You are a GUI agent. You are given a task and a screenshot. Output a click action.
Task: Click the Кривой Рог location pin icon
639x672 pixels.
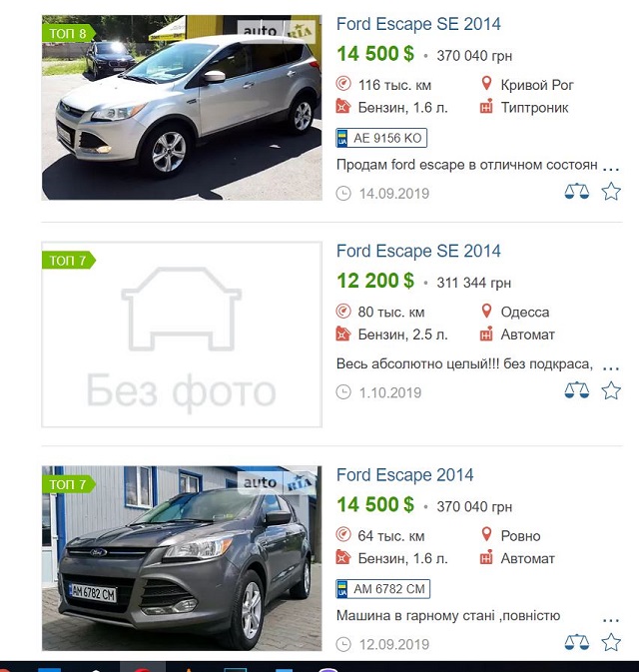486,84
